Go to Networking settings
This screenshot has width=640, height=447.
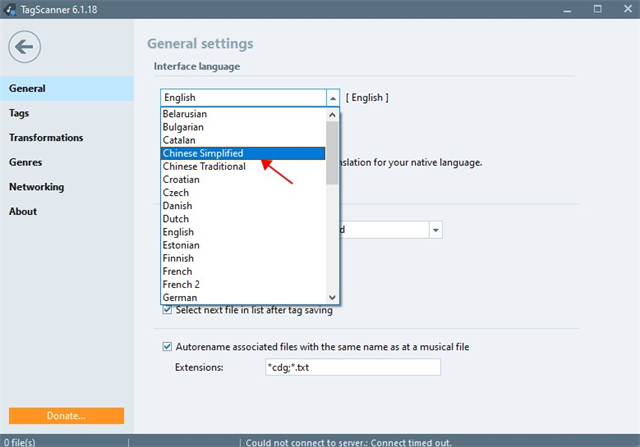tap(36, 187)
